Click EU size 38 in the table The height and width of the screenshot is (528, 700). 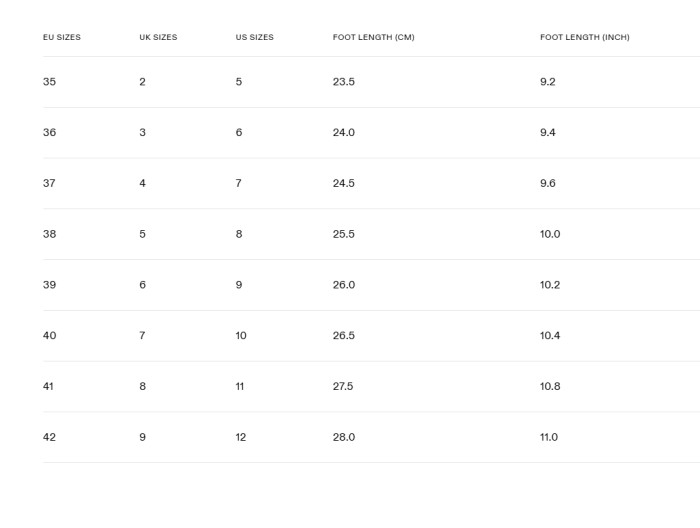click(50, 234)
